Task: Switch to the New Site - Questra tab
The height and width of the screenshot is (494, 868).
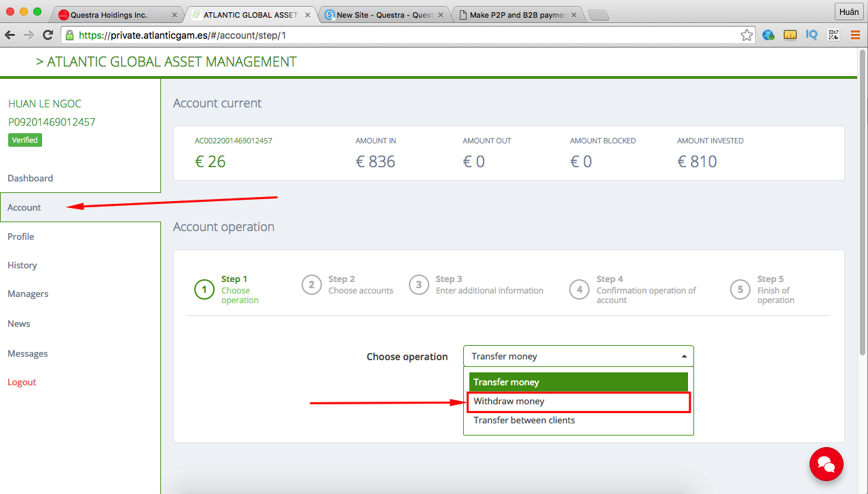Action: 384,14
